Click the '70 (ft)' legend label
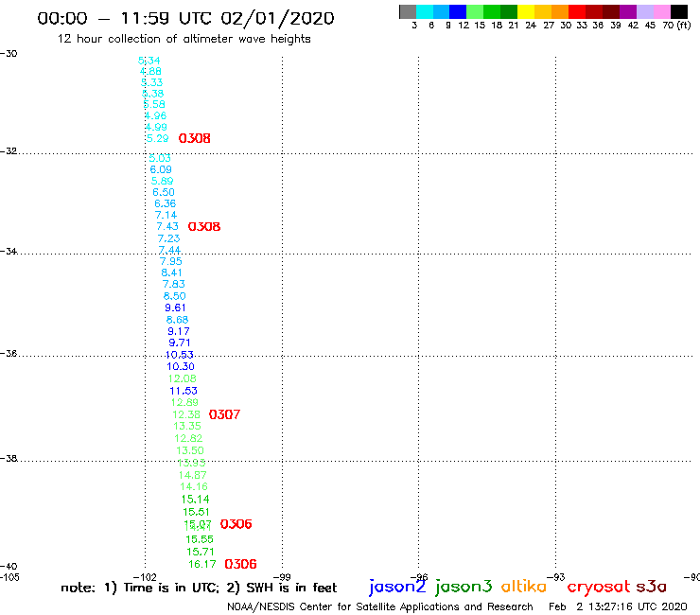This screenshot has height=615, width=700. [x=676, y=25]
